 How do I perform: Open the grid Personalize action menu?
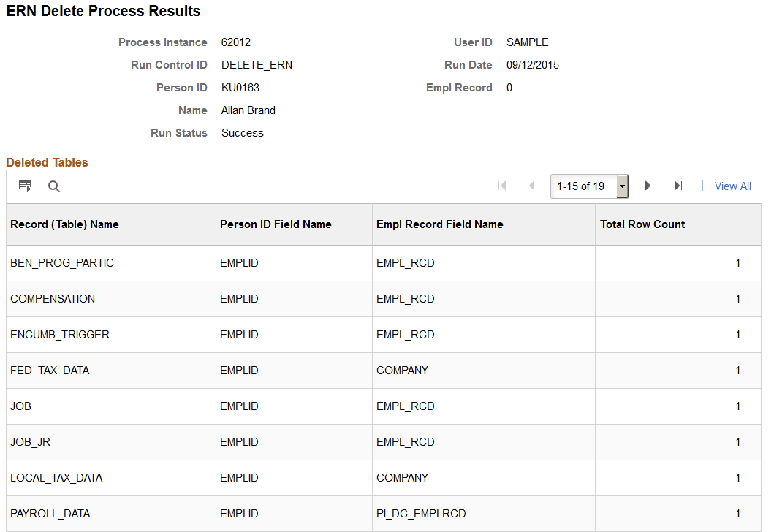pyautogui.click(x=25, y=186)
